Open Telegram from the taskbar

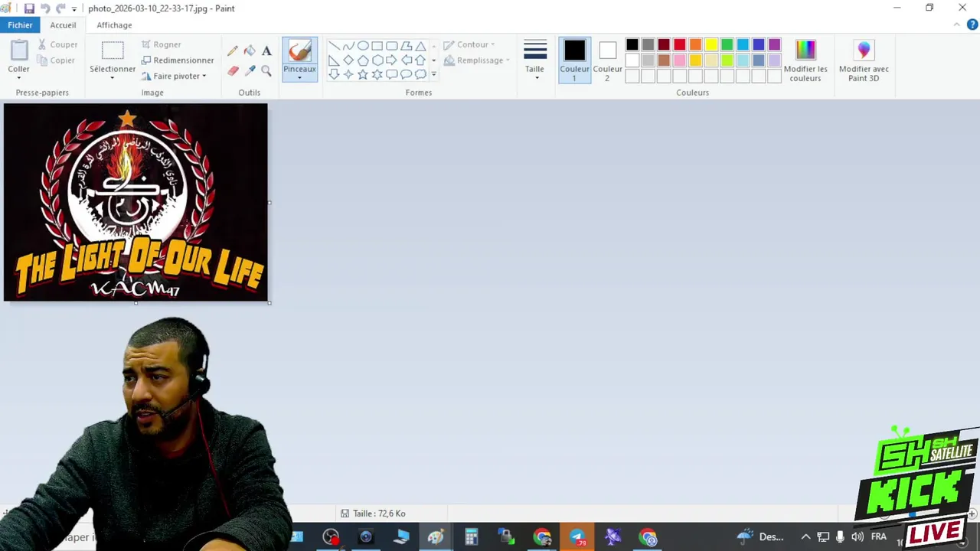577,537
